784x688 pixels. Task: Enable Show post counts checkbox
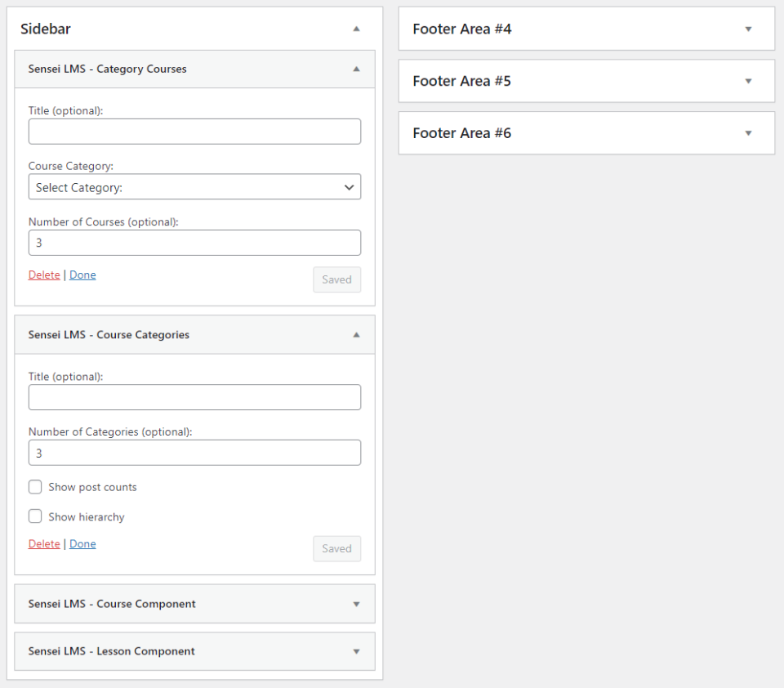click(35, 487)
